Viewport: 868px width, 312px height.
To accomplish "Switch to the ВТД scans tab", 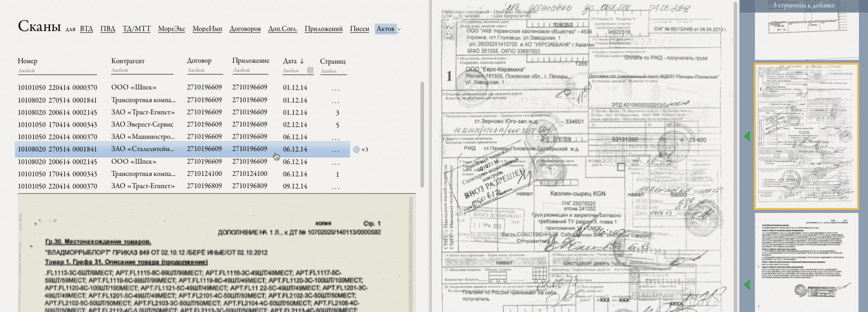I will coord(86,29).
